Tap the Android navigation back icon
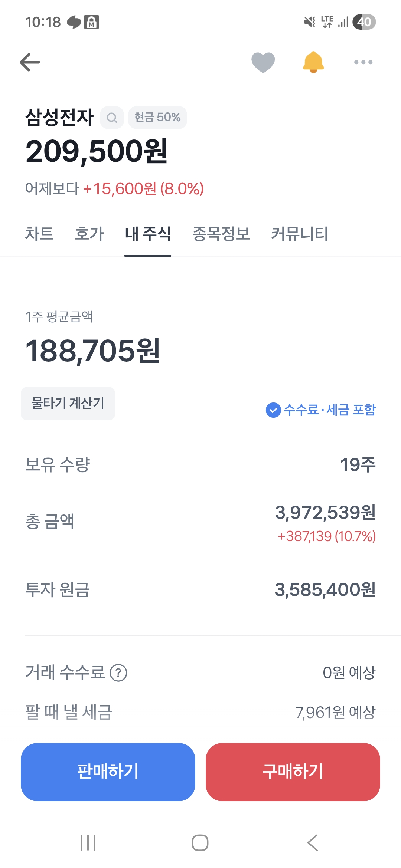Viewport: 401px width, 868px height. [313, 843]
